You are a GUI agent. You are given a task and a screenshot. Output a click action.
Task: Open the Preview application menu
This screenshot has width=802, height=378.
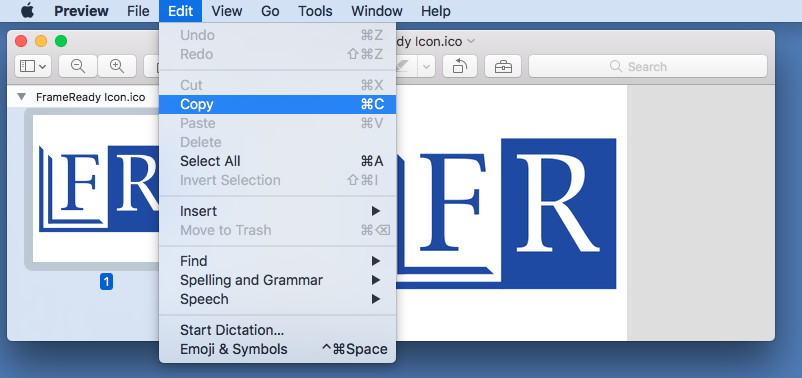[81, 11]
